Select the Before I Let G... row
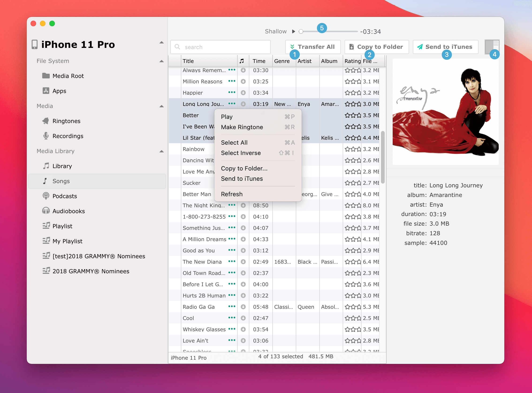Screen dimensions: 532x393 [x=274, y=284]
